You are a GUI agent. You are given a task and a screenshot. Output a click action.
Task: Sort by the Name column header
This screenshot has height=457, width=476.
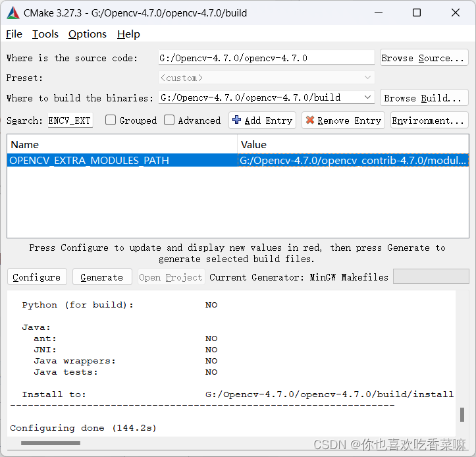(x=122, y=144)
